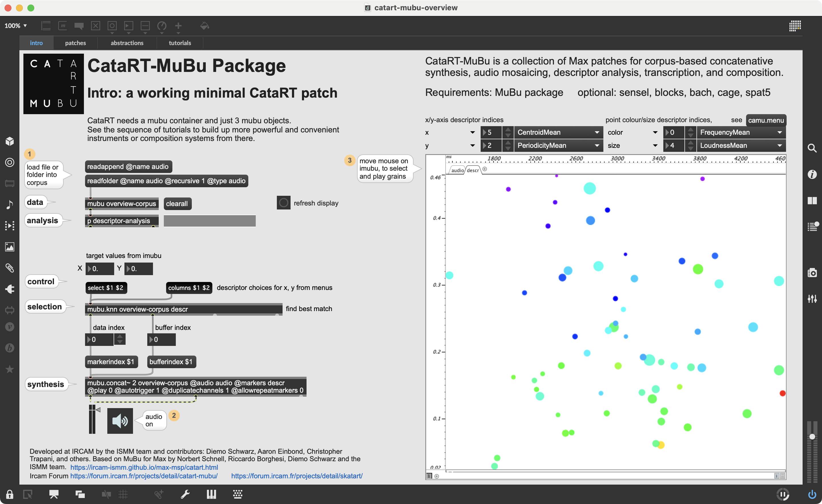Select the descr track tab in imubu
This screenshot has height=504, width=822.
pos(473,170)
